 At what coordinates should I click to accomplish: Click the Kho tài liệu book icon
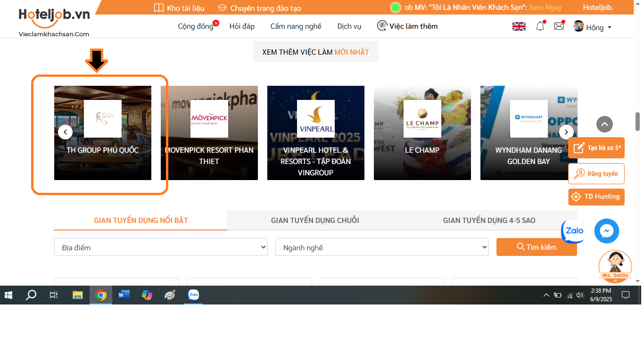pyautogui.click(x=158, y=8)
